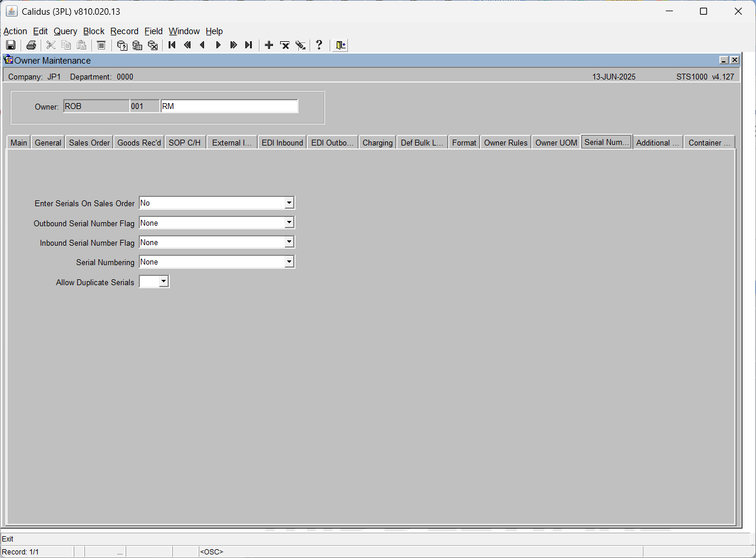Click the Exit door icon in toolbar
The height and width of the screenshot is (558, 756).
340,45
